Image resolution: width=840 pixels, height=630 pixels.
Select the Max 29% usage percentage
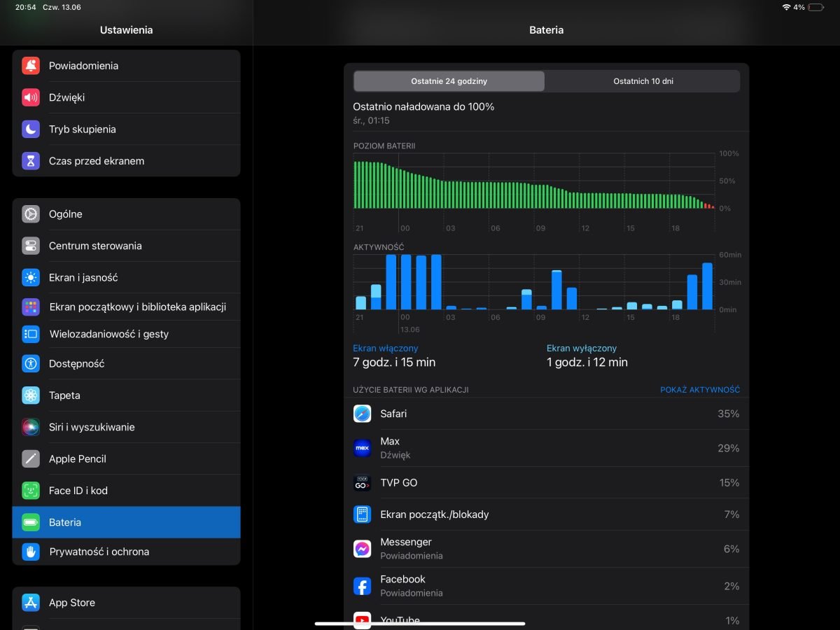[x=728, y=448]
